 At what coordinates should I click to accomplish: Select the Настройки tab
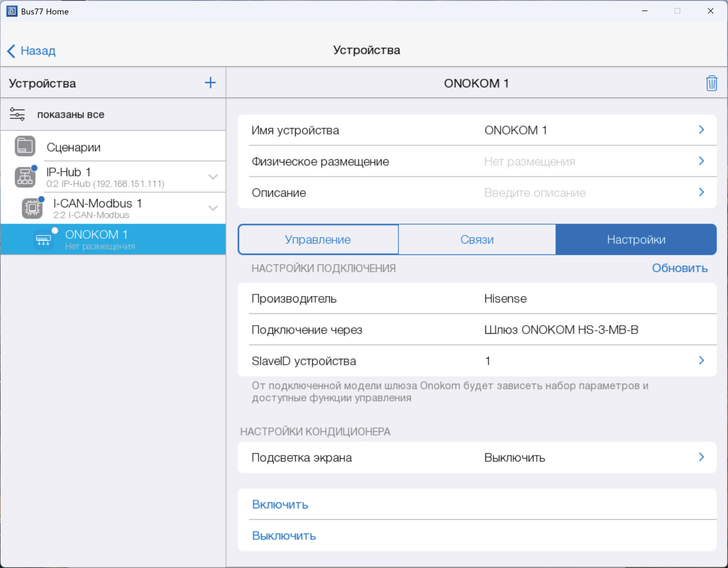click(636, 239)
